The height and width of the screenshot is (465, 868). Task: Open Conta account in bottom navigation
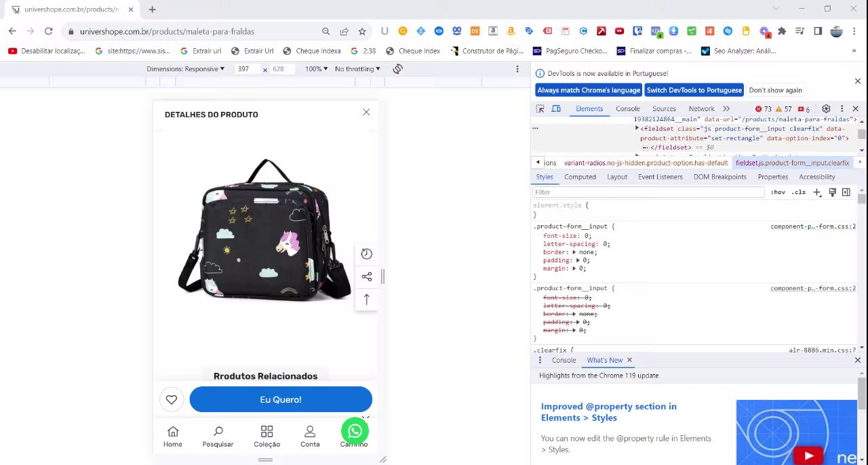(310, 437)
